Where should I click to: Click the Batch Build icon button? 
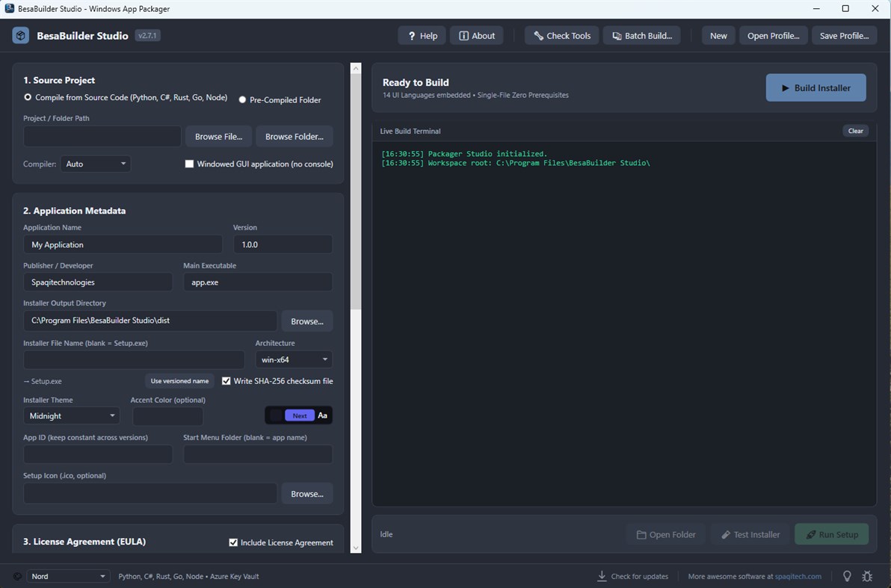tap(641, 35)
